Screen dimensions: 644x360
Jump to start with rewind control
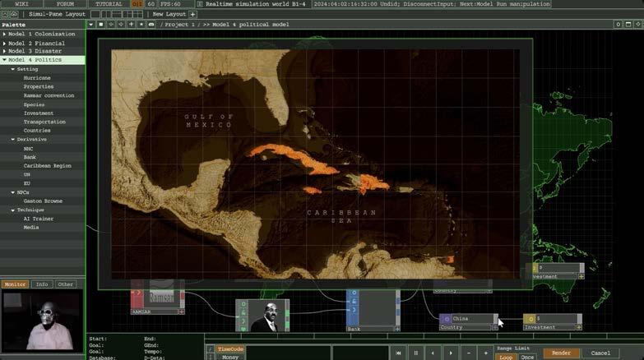coord(398,353)
